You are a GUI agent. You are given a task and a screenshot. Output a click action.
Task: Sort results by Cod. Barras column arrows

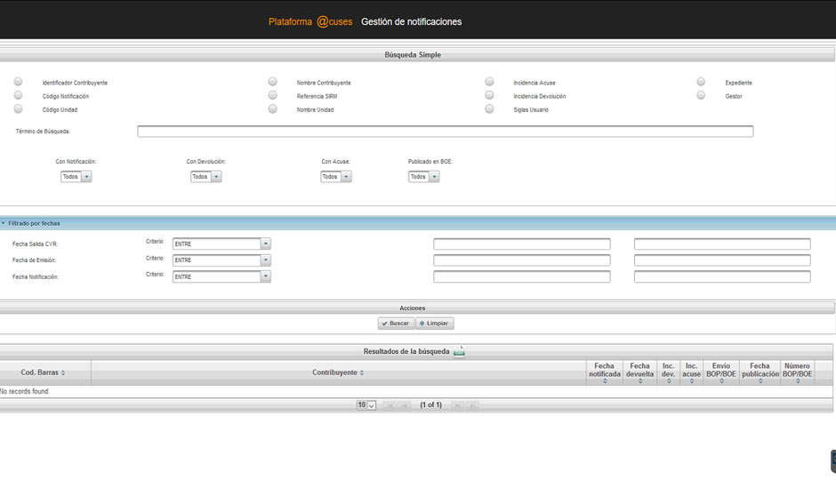(63, 373)
